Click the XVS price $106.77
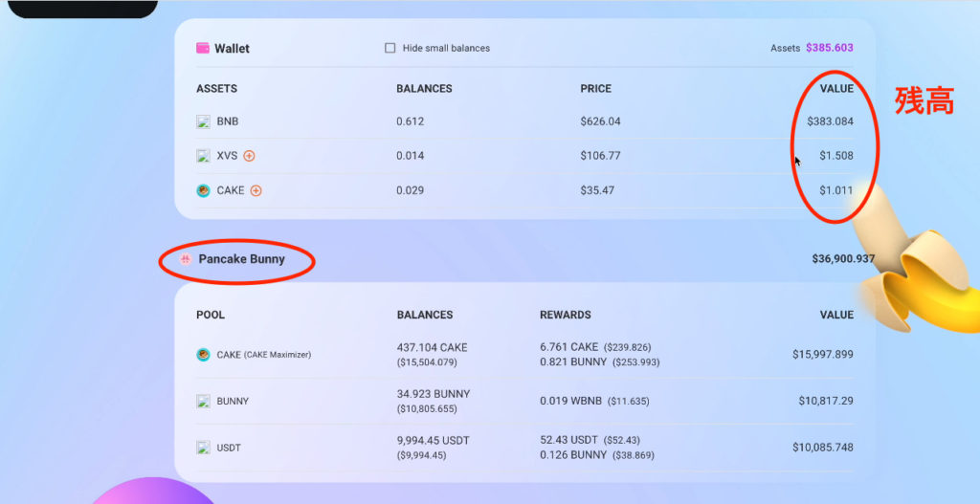 [x=600, y=156]
